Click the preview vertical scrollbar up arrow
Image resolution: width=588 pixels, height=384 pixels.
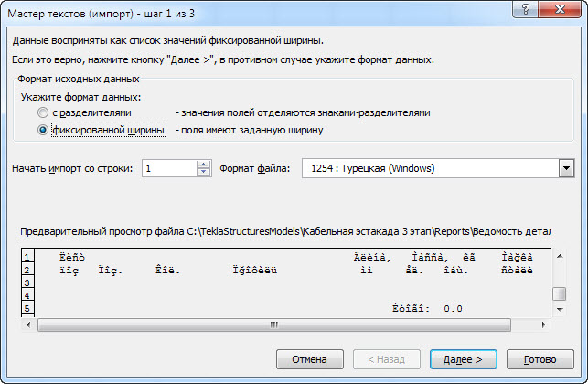(x=560, y=257)
